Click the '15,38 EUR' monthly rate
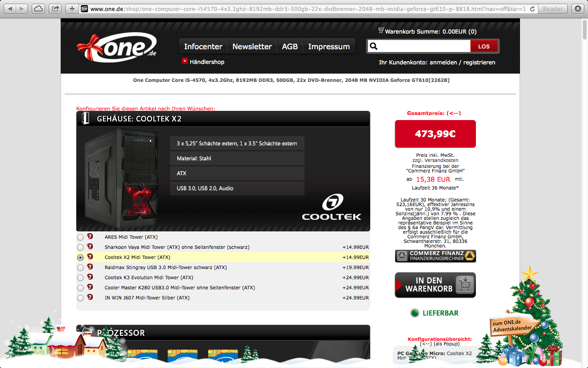The height and width of the screenshot is (368, 588). click(x=433, y=179)
